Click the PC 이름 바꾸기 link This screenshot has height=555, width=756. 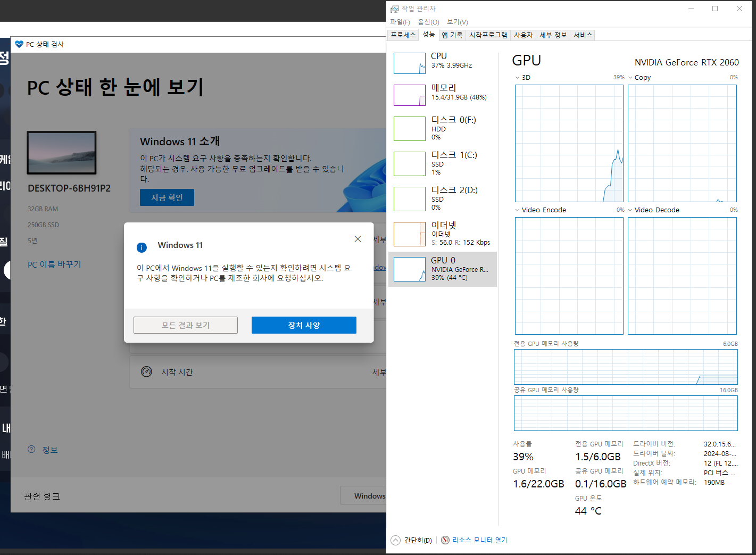point(54,264)
